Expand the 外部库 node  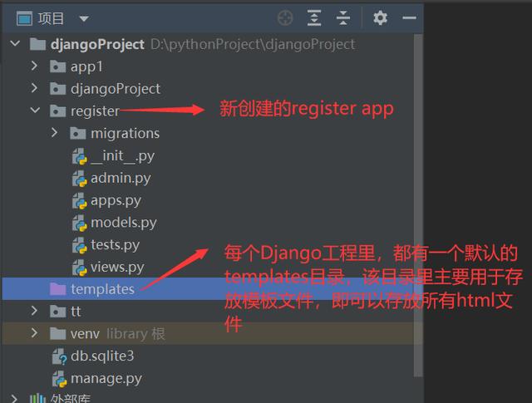tap(14, 398)
